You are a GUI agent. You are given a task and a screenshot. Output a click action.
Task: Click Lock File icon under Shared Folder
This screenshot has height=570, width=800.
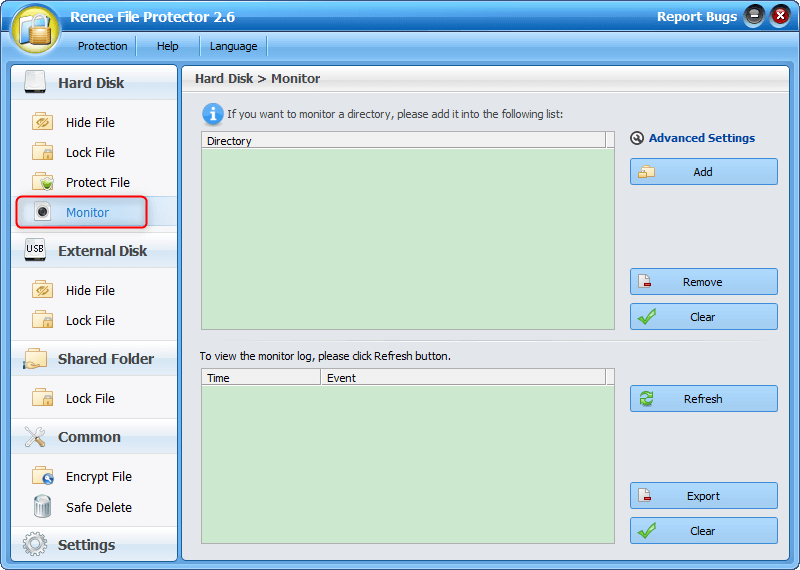click(x=42, y=398)
